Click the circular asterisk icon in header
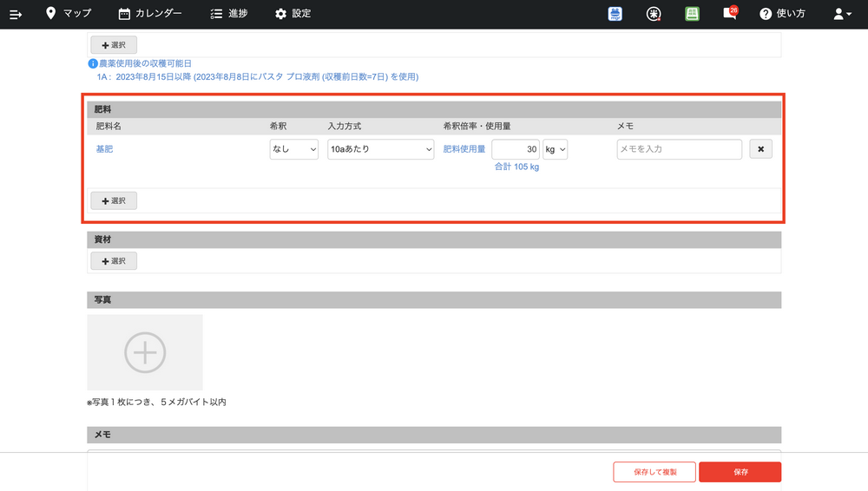 click(654, 14)
